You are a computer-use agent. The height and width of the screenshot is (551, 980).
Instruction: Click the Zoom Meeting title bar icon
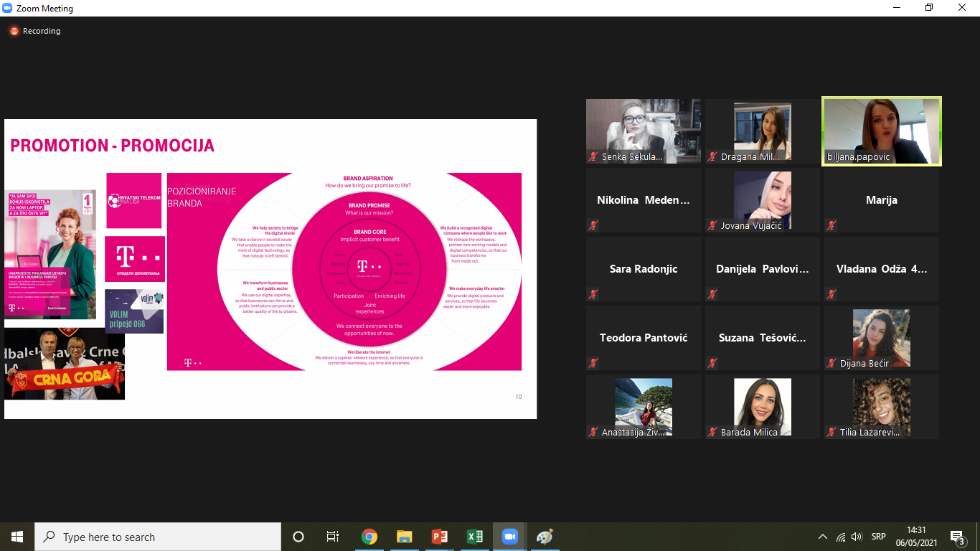7,9
